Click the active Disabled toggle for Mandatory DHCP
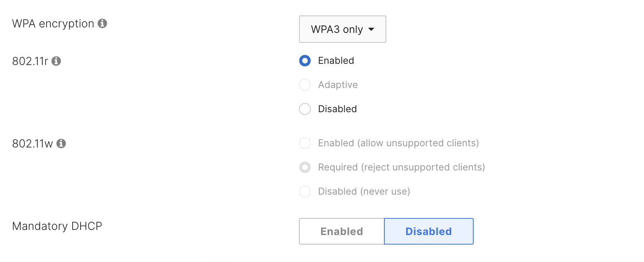 428,231
